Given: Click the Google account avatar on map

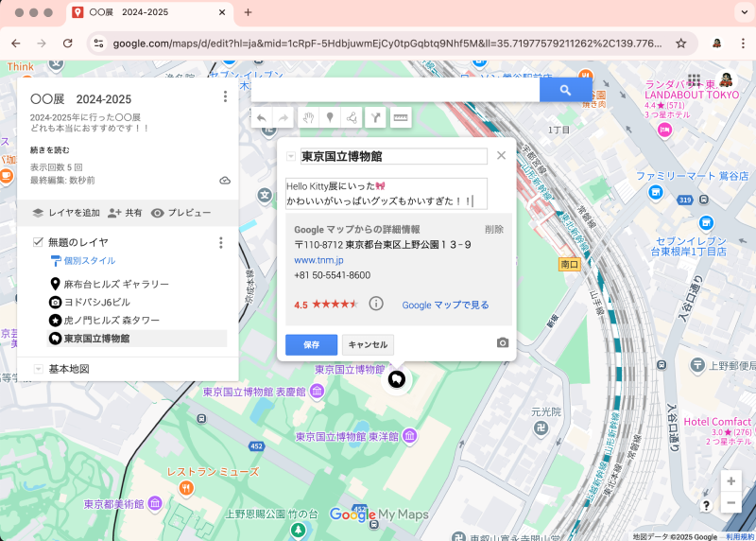Looking at the screenshot, I should (x=725, y=79).
